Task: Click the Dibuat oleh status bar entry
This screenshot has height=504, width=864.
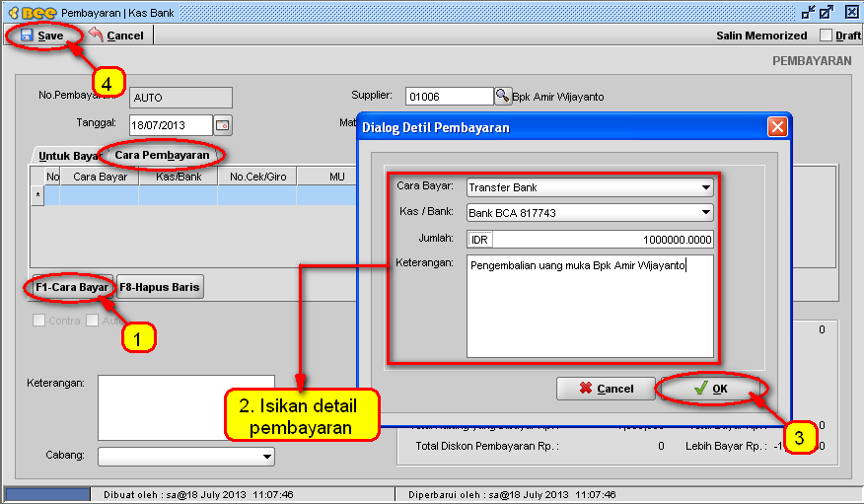Action: 198,495
